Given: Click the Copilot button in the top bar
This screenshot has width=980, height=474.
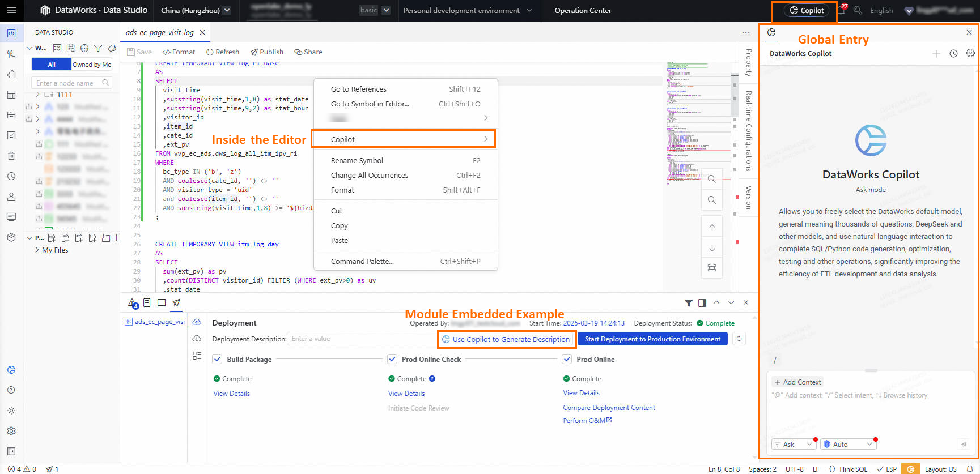Looking at the screenshot, I should click(807, 10).
